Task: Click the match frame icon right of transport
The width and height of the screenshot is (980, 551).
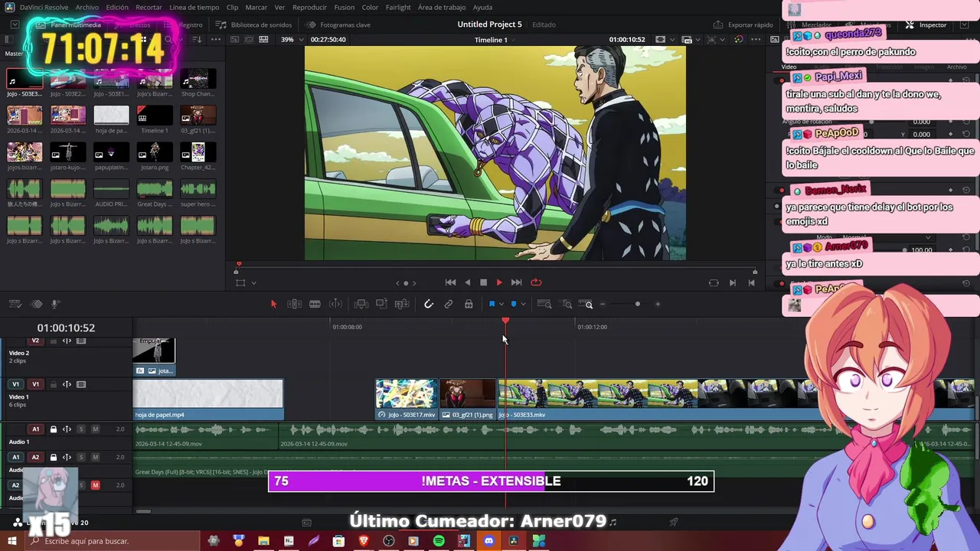Action: pyautogui.click(x=714, y=282)
